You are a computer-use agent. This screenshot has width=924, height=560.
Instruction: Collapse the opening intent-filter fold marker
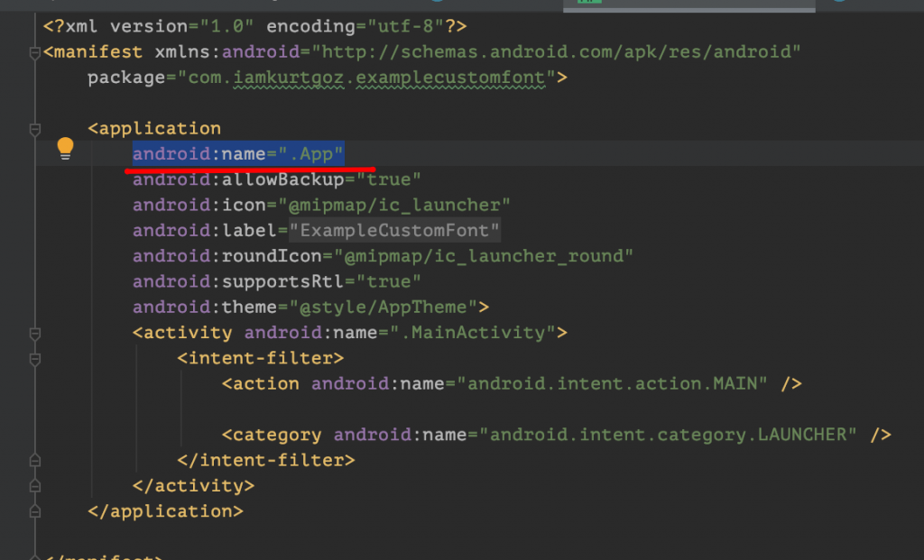(x=35, y=359)
